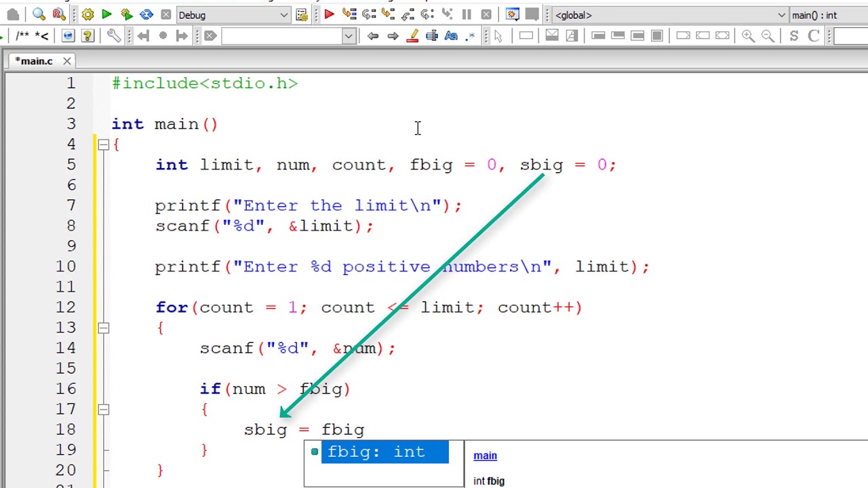Toggle the Use regex .* icon

coord(471,36)
